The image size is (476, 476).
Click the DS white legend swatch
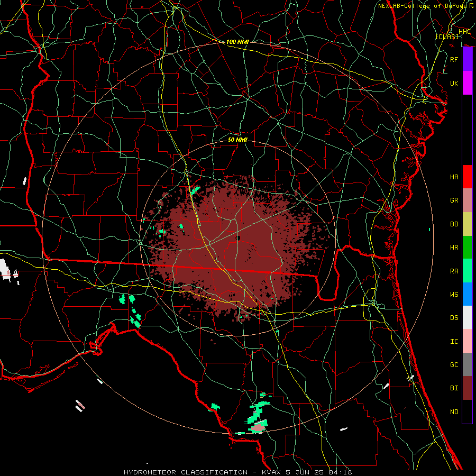tap(467, 317)
